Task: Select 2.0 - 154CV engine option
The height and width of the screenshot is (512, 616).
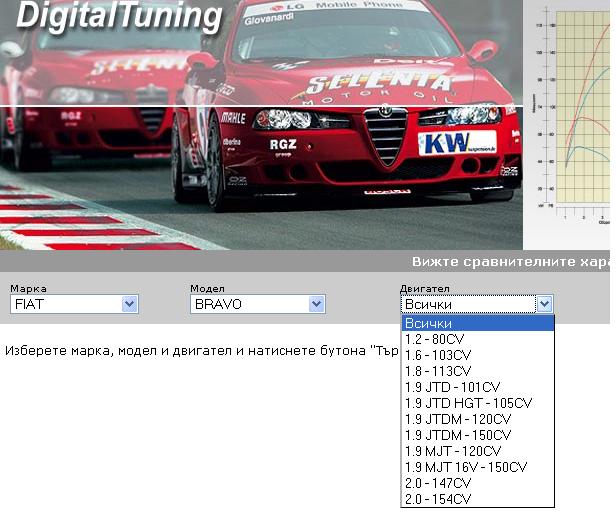Action: point(476,499)
